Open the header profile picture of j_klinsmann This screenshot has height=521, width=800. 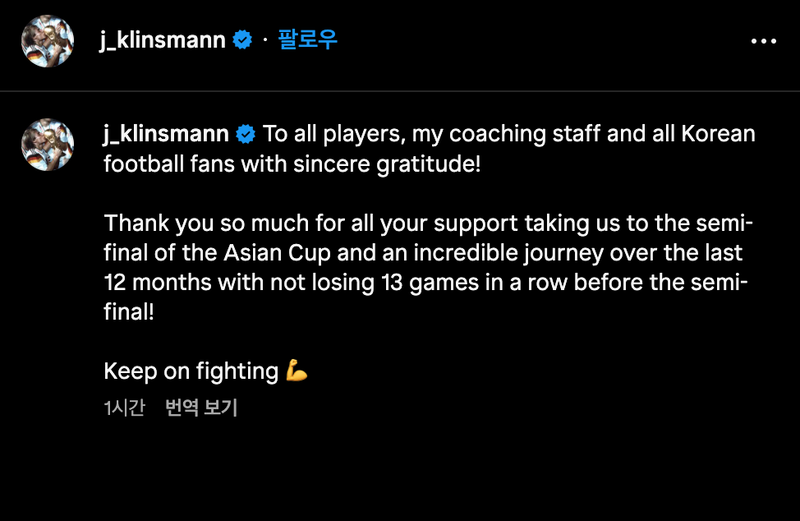48,41
